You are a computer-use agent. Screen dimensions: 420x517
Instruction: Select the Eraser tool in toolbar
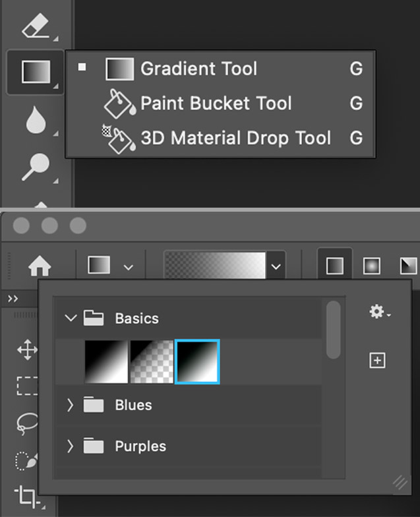click(x=36, y=25)
